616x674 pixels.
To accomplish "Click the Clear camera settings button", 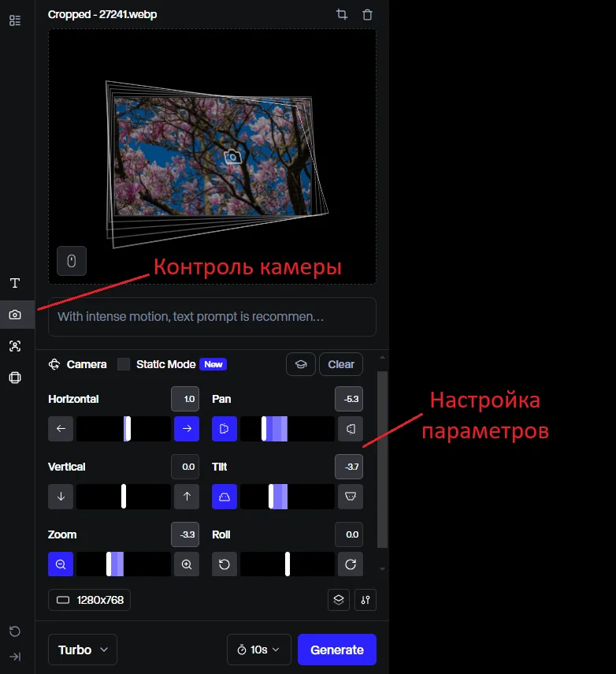I will [341, 364].
